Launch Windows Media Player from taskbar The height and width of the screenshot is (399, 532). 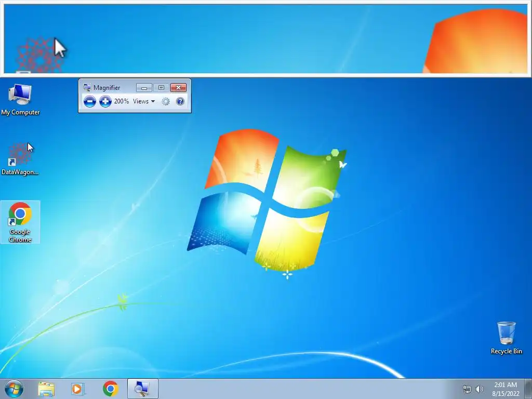coord(78,389)
